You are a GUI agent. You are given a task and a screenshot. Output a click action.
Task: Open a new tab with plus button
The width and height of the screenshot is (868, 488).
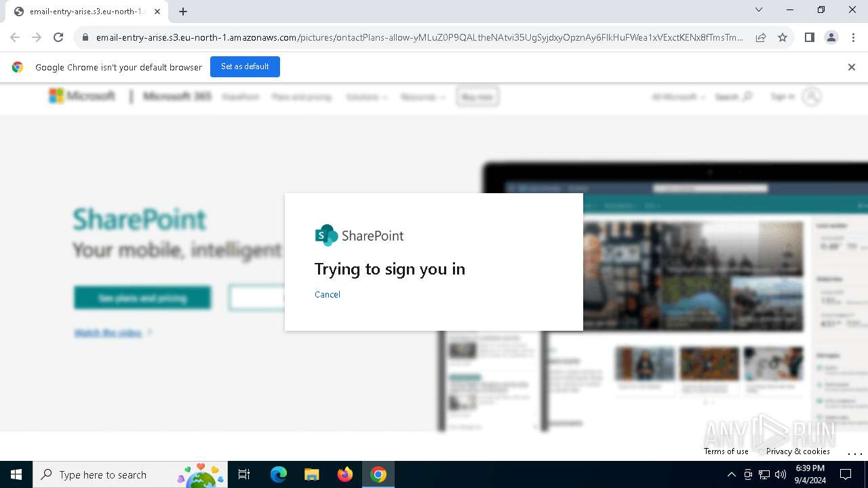click(183, 12)
